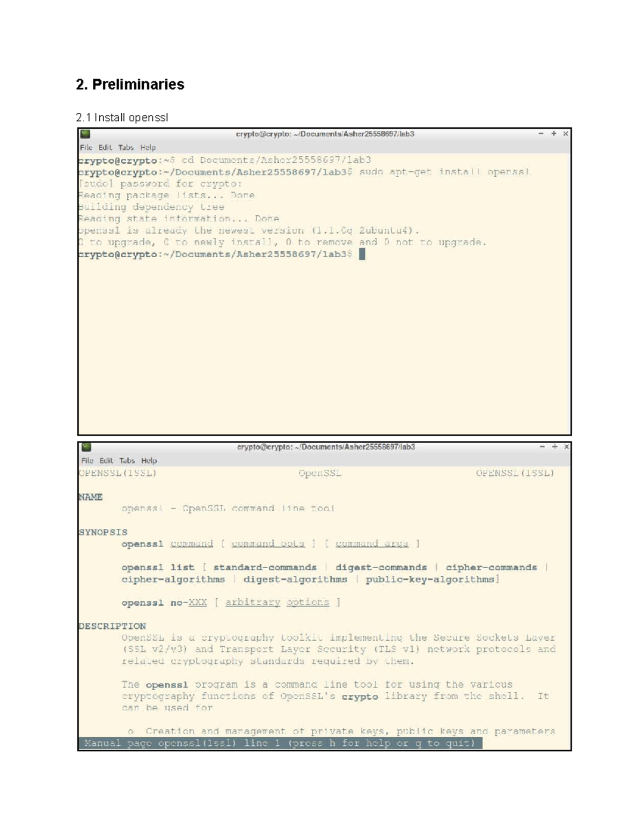Click underlined 'command_args' in synopsis
The height and width of the screenshot is (834, 644).
(372, 544)
